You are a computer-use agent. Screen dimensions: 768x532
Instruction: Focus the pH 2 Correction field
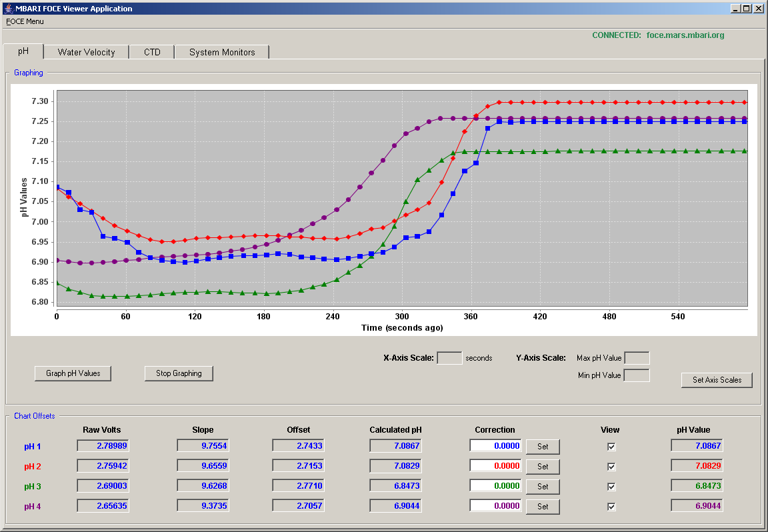click(x=495, y=466)
